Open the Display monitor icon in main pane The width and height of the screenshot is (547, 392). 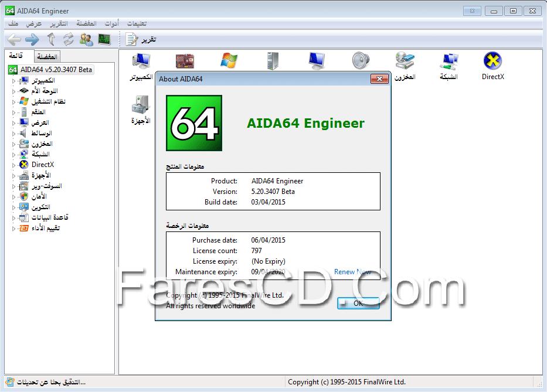point(317,61)
